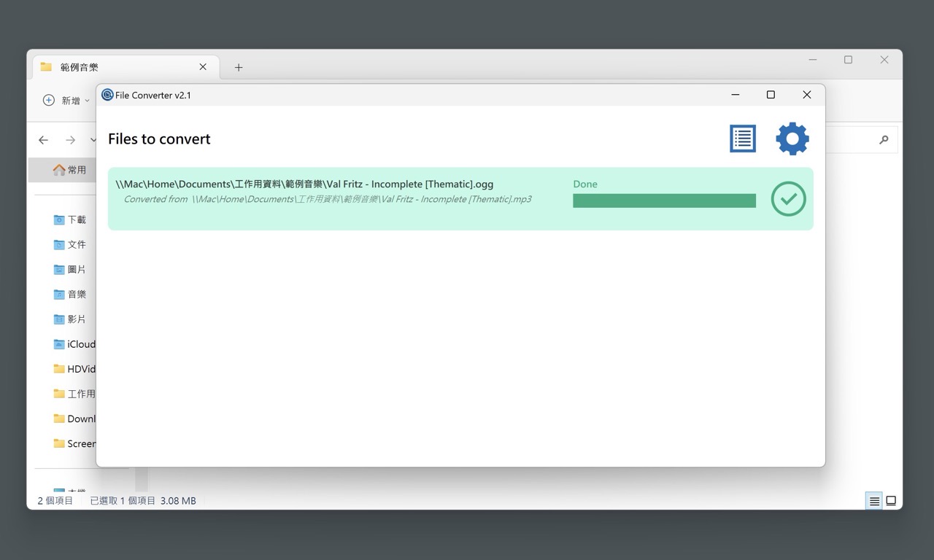Open HDVid folder in sidebar
Image resolution: width=934 pixels, height=560 pixels.
click(x=74, y=369)
